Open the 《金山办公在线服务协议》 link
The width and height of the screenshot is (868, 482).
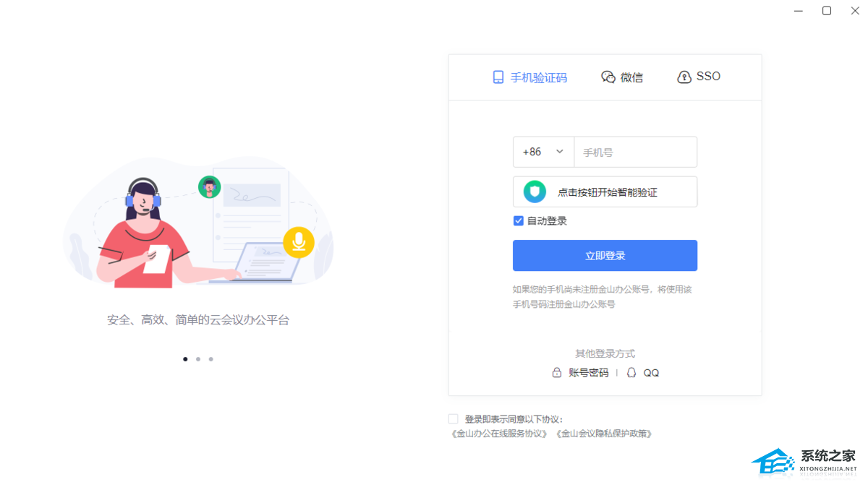coord(499,434)
